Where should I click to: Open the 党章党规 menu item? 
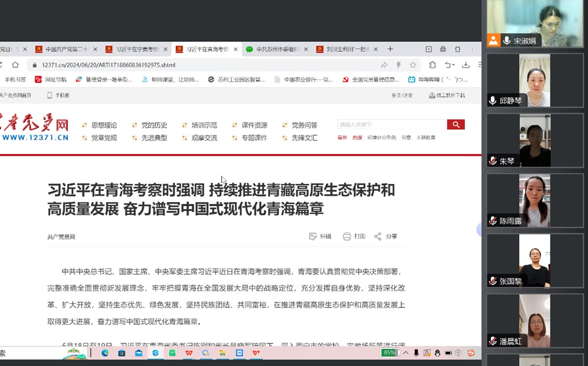coord(104,138)
